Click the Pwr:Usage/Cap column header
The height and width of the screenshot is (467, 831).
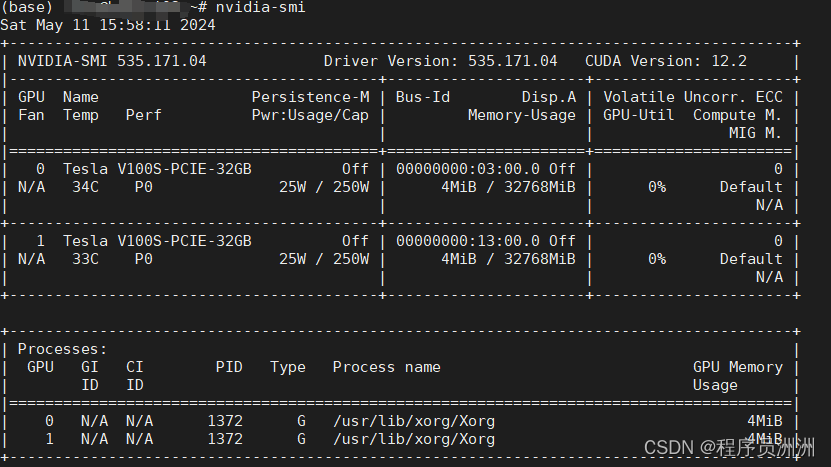pos(310,115)
